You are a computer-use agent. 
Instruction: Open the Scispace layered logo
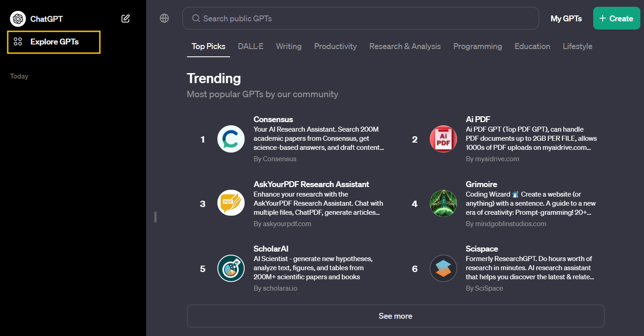(x=443, y=268)
